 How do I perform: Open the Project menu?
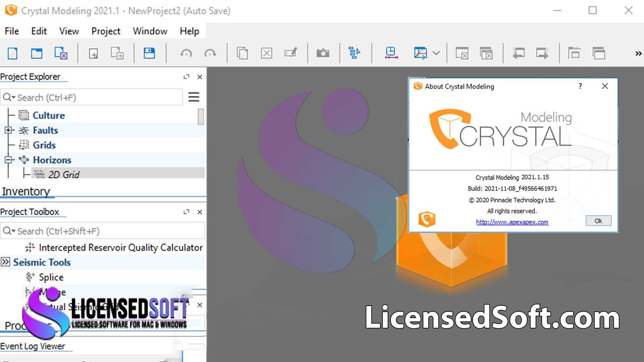pyautogui.click(x=106, y=31)
